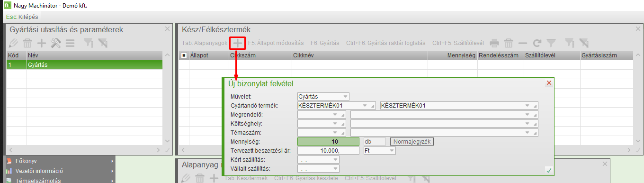Screen dimensions: 644x183
Task: Click Cikknév column header
Action: 360,55
